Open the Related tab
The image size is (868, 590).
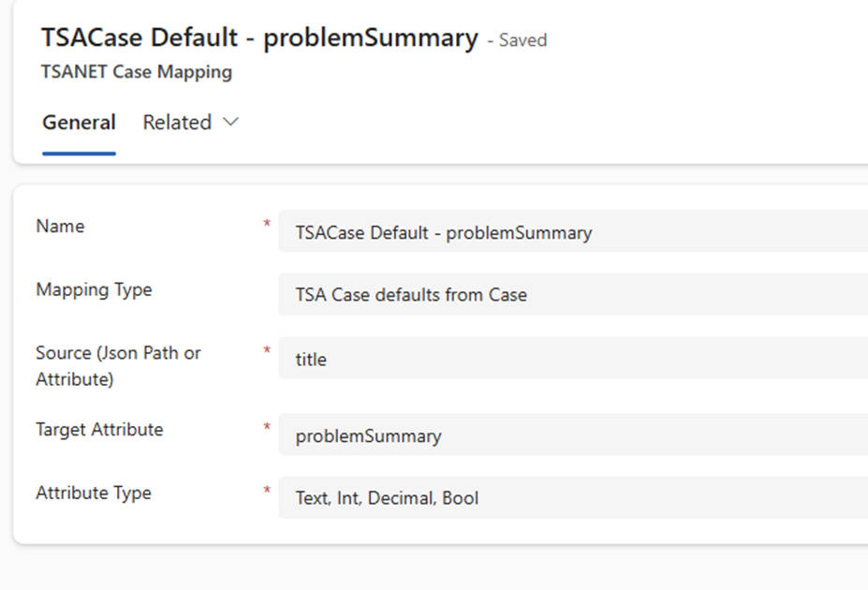pyautogui.click(x=177, y=123)
